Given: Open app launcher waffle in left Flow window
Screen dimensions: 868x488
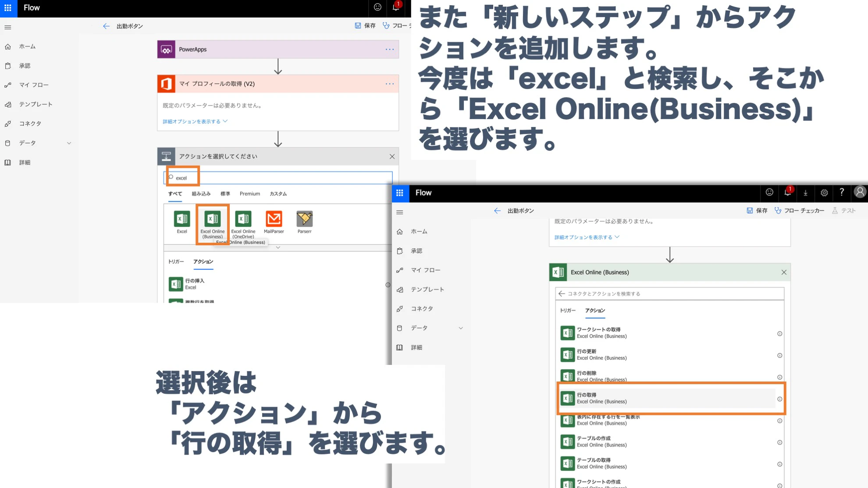Looking at the screenshot, I should [x=8, y=8].
